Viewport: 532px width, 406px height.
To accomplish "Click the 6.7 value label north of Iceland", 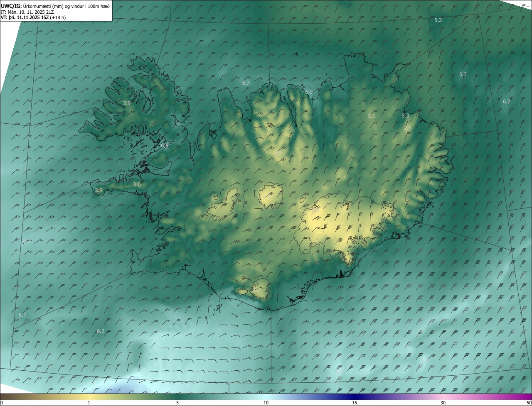I will click(x=246, y=83).
